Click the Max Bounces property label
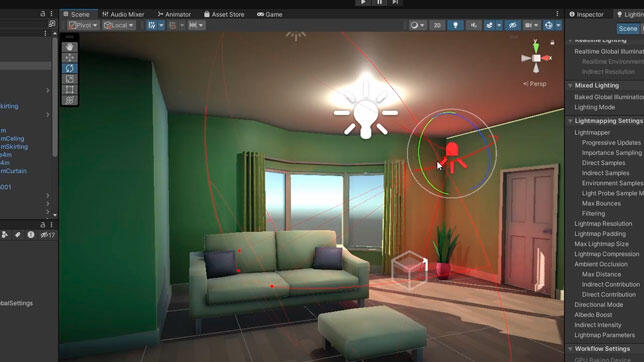The height and width of the screenshot is (362, 644). [x=601, y=203]
